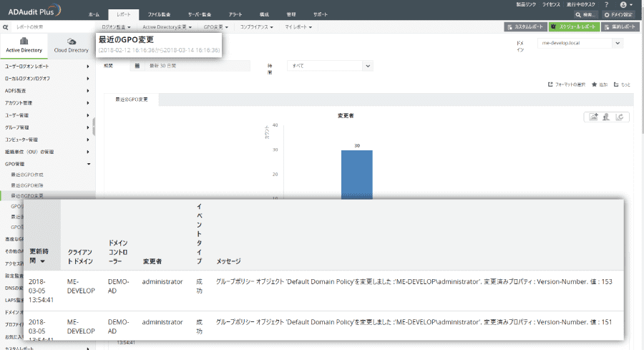Screen dimensions: 644x350
Task: Select the Cloud Directory icon tab
Action: (x=71, y=46)
